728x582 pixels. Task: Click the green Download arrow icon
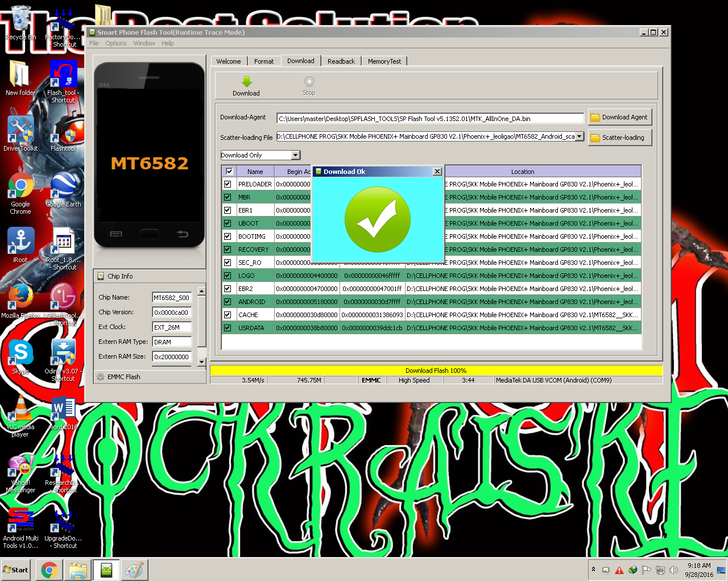click(x=246, y=82)
